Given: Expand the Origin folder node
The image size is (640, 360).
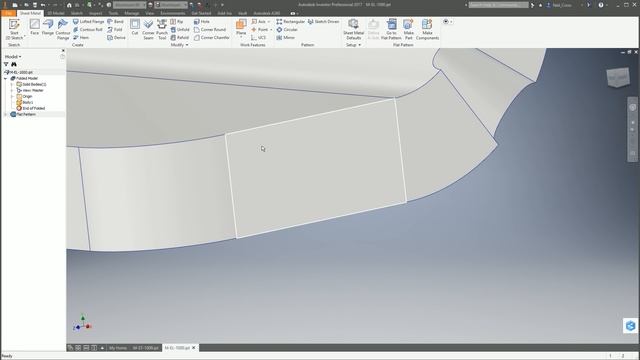Looking at the screenshot, I should coord(12,96).
